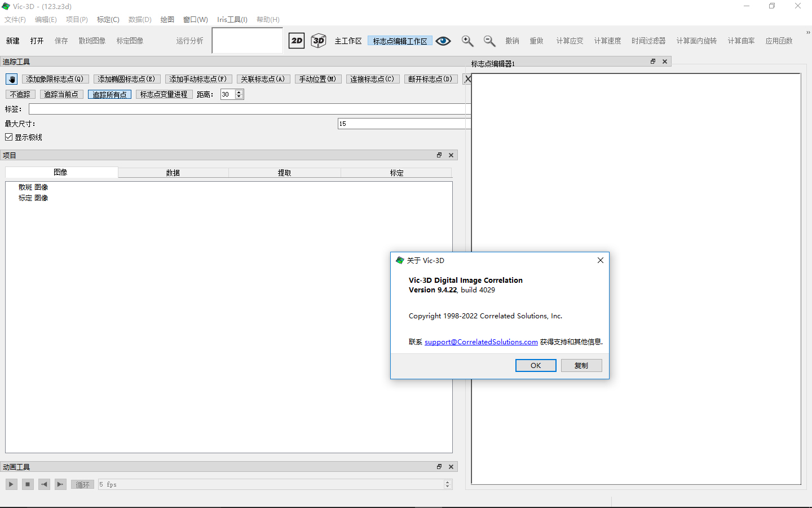Image resolution: width=812 pixels, height=508 pixels.
Task: Open the 标定(C) menu
Action: tap(108, 19)
